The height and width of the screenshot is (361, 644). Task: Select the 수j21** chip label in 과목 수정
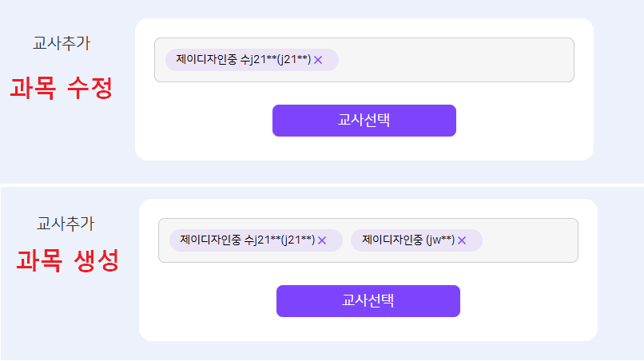click(243, 60)
